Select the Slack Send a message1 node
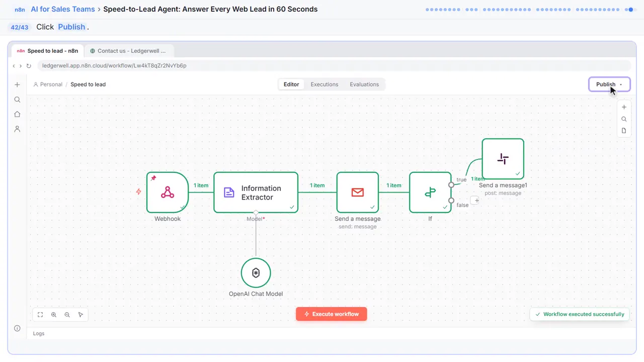This screenshot has width=644, height=362. point(503,159)
